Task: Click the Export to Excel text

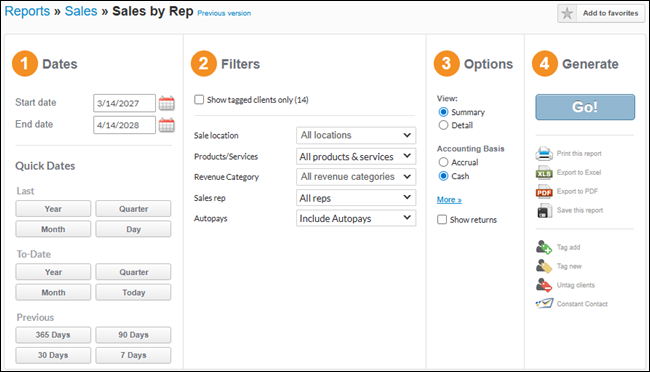Action: [579, 172]
